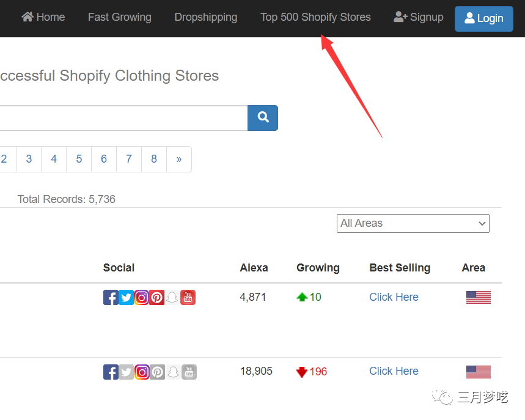525x420 pixels.
Task: Click Facebook icon in first store row
Action: click(111, 298)
